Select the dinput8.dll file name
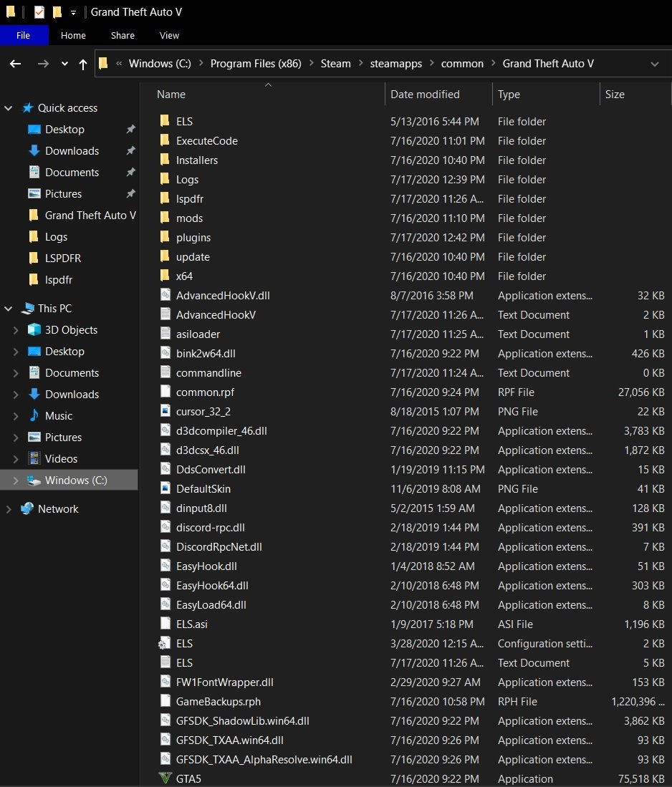 point(201,508)
